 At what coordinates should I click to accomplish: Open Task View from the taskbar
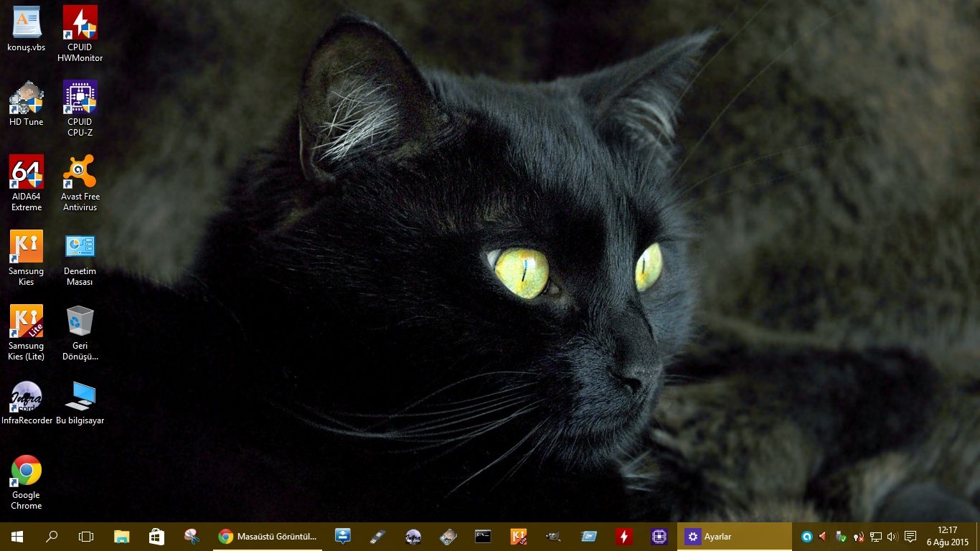tap(86, 537)
